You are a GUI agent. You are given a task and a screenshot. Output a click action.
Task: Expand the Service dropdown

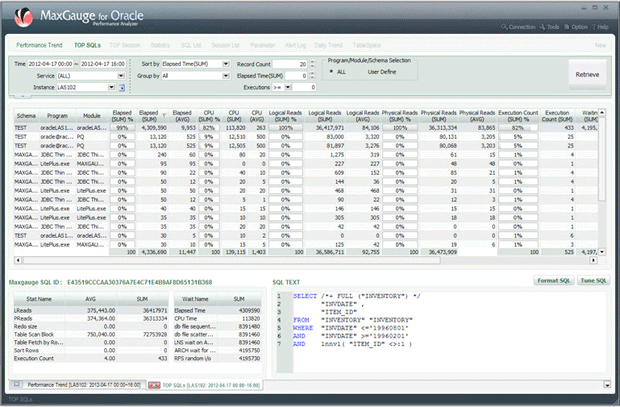[x=121, y=76]
